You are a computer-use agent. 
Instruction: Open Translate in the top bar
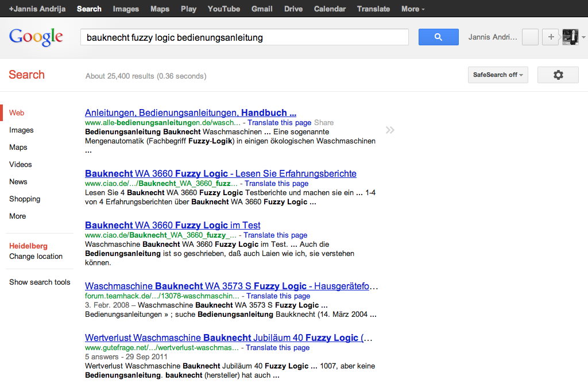[373, 9]
